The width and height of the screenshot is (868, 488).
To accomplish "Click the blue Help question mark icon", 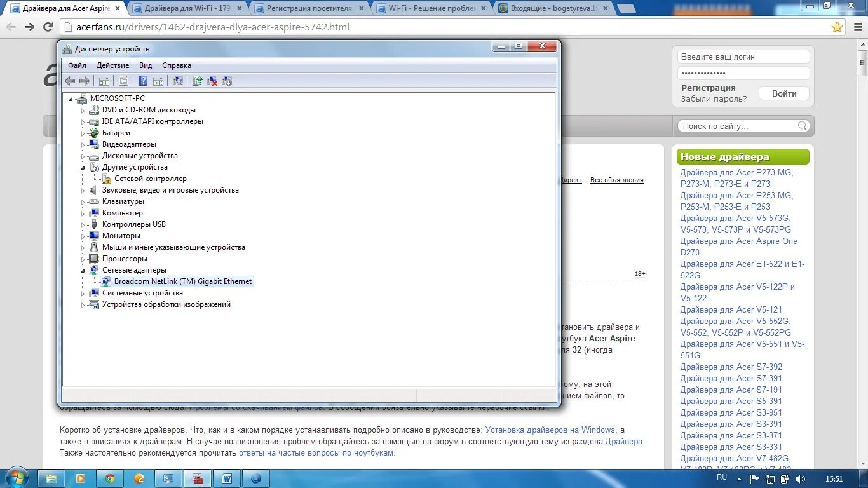I will pos(144,81).
